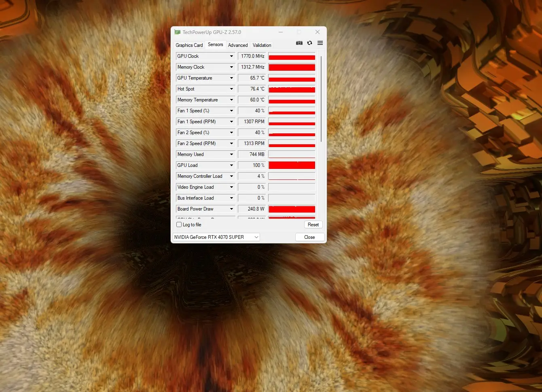
Task: Switch to the Graphics Card tab
Action: tap(189, 45)
